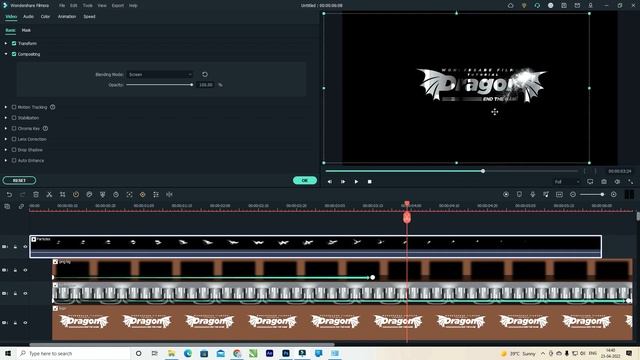Open preview volume control
The image size is (640, 360).
click(618, 182)
